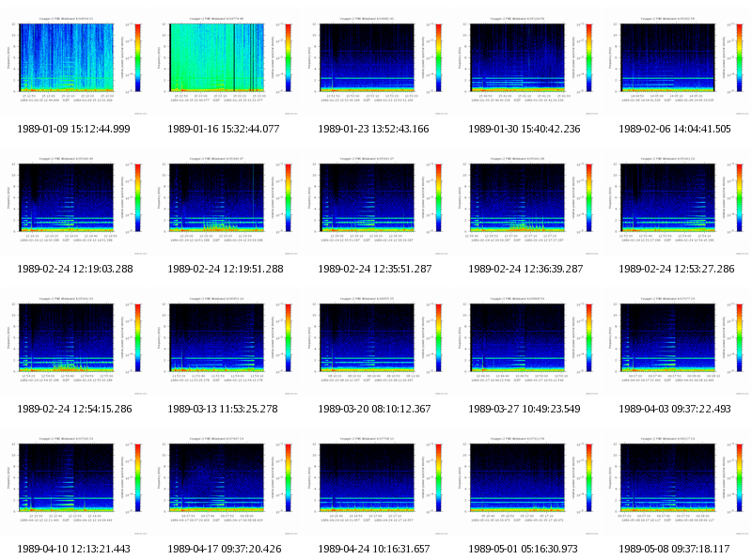Viewport: 752px width, 560px height.
Task: Click the color bar of 1989-05-08 09:37:18.117 plot
Action: 739,477
